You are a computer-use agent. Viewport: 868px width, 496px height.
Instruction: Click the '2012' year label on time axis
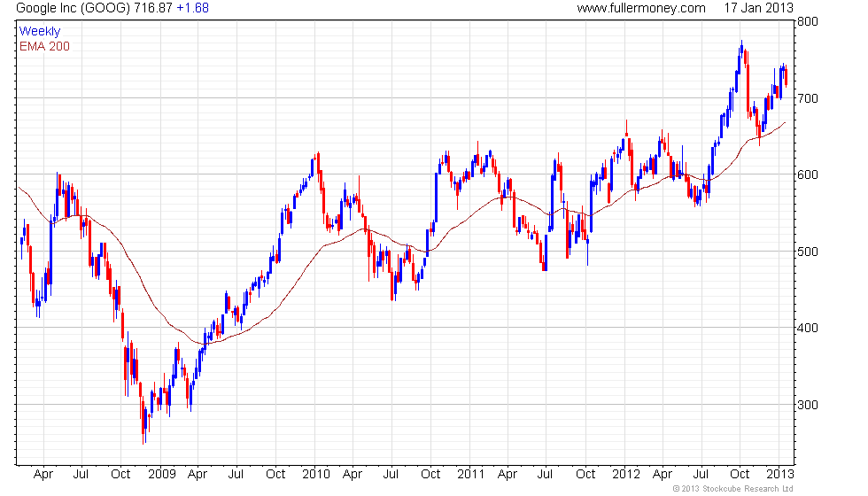(626, 475)
